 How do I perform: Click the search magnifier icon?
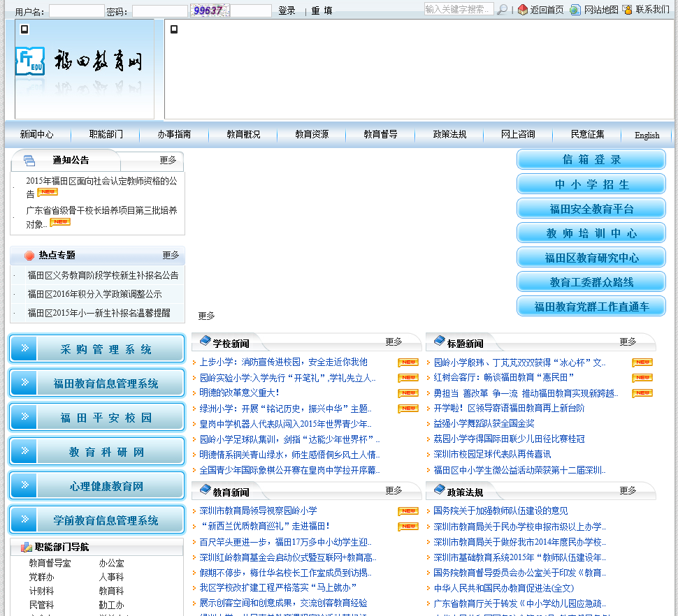(502, 10)
